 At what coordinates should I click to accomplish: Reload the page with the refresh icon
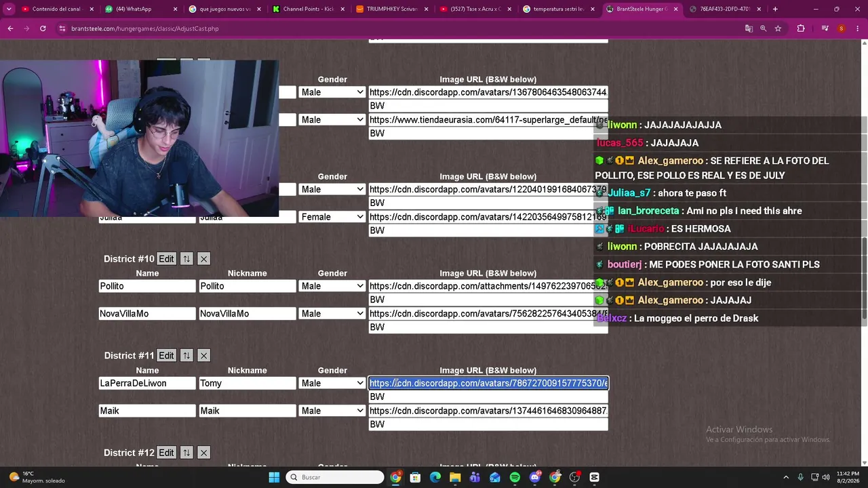(x=43, y=28)
